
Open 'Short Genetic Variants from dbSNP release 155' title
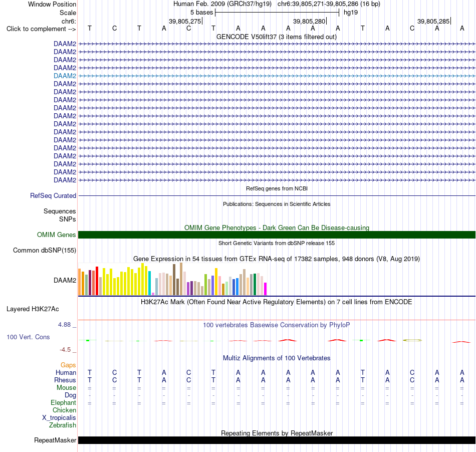coord(277,243)
